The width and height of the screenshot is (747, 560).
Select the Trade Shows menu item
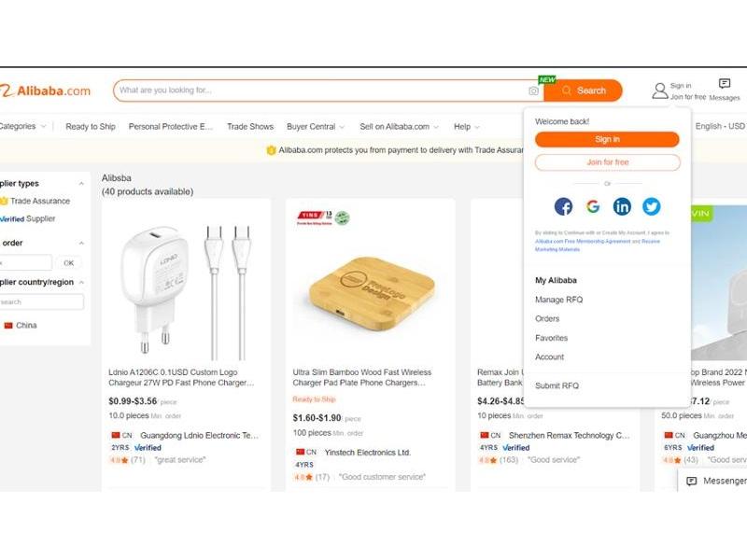tap(248, 126)
